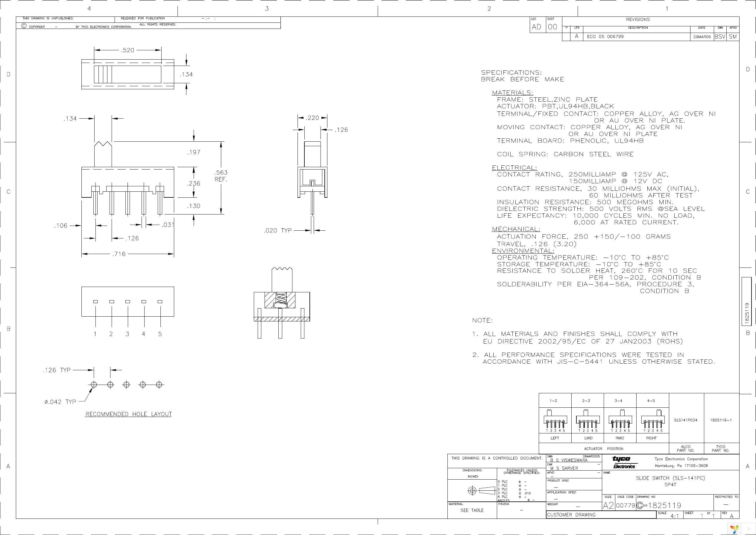Screen dimensions: 756x535
Task: Click the ".520" dimension on the top view
Action: 127,50
